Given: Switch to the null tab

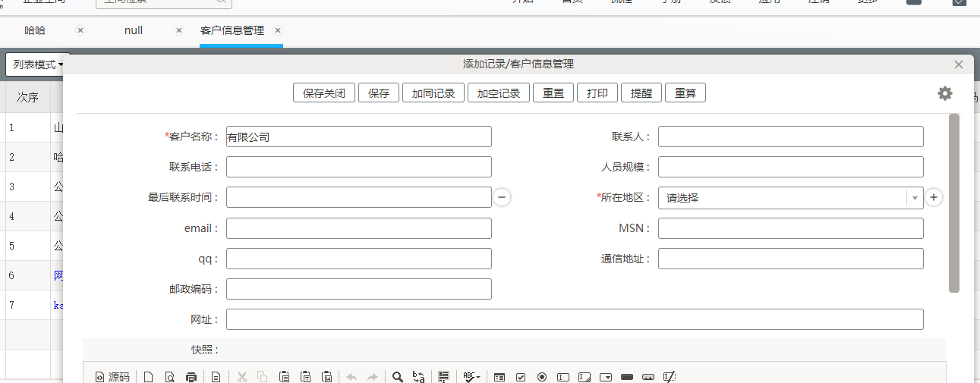Looking at the screenshot, I should point(134,30).
